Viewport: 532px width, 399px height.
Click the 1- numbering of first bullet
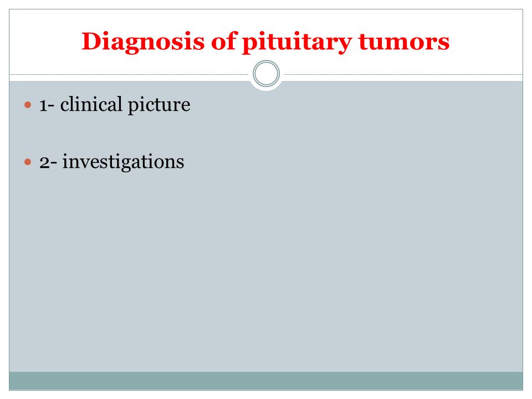(x=47, y=105)
